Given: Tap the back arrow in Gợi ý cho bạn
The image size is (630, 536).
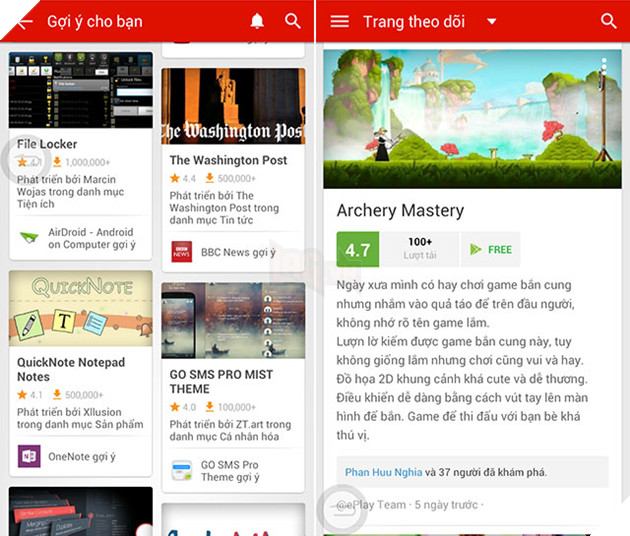Looking at the screenshot, I should [25, 23].
